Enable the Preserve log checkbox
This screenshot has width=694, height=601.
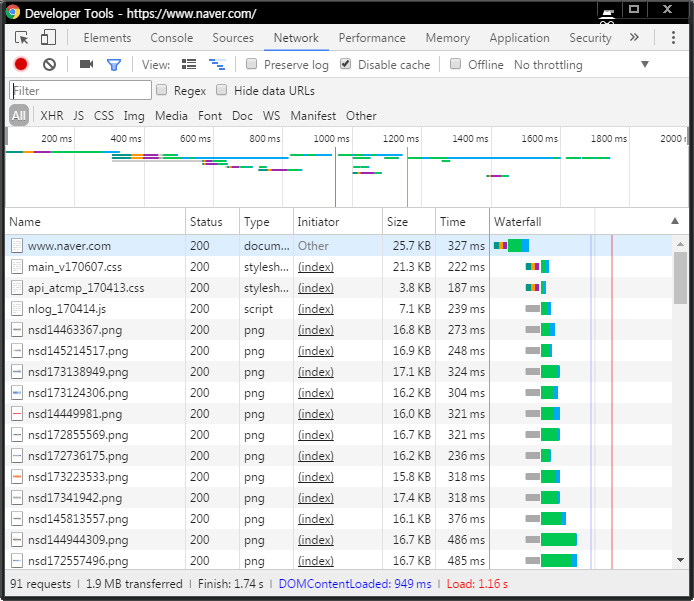[252, 65]
